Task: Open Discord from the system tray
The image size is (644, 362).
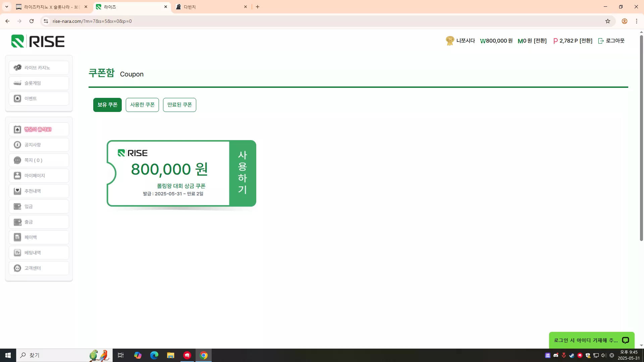Action: coord(556,355)
